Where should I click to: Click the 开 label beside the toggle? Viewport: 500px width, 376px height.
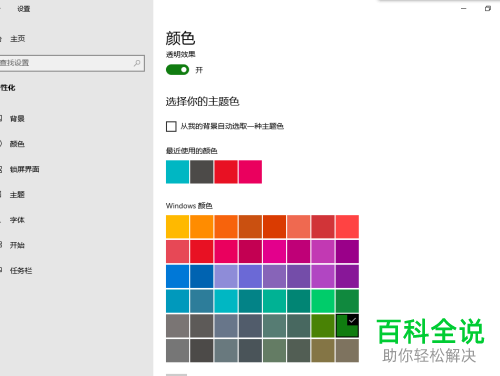pyautogui.click(x=199, y=70)
